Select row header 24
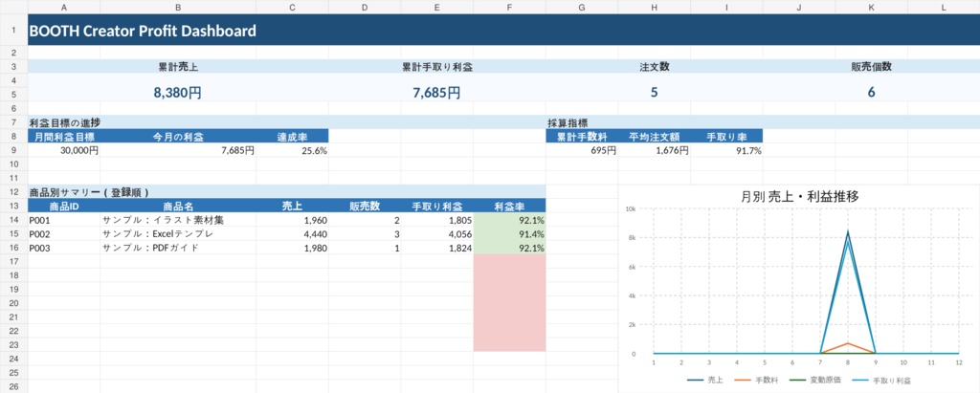Image resolution: width=980 pixels, height=393 pixels. 13,359
